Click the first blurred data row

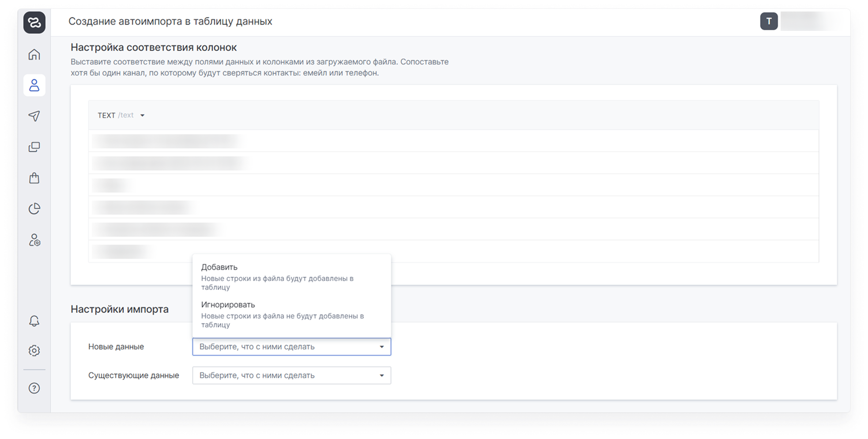(166, 141)
